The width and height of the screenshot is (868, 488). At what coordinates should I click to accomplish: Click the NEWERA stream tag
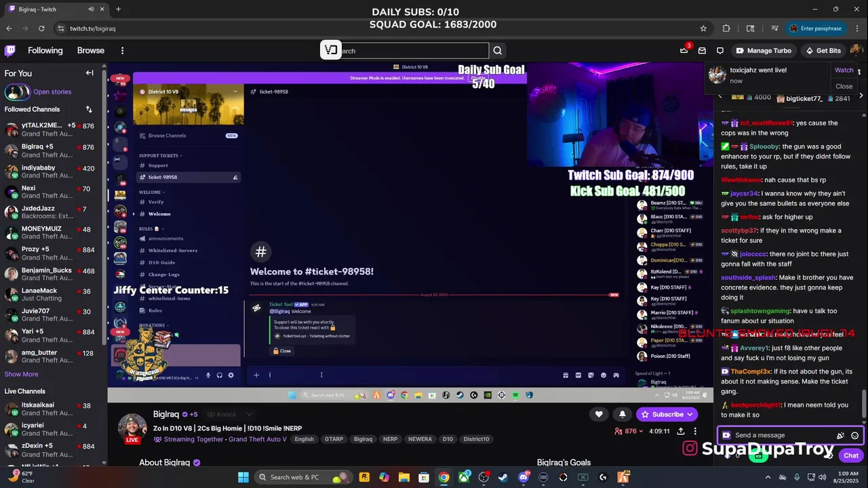[x=420, y=439]
